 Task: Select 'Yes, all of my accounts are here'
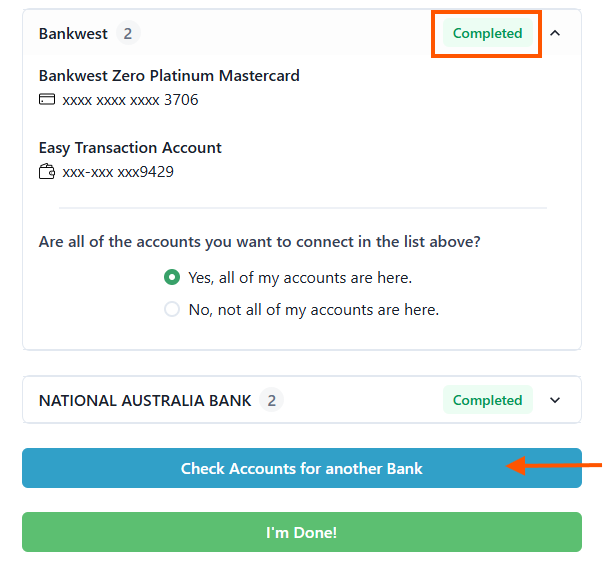coord(172,278)
